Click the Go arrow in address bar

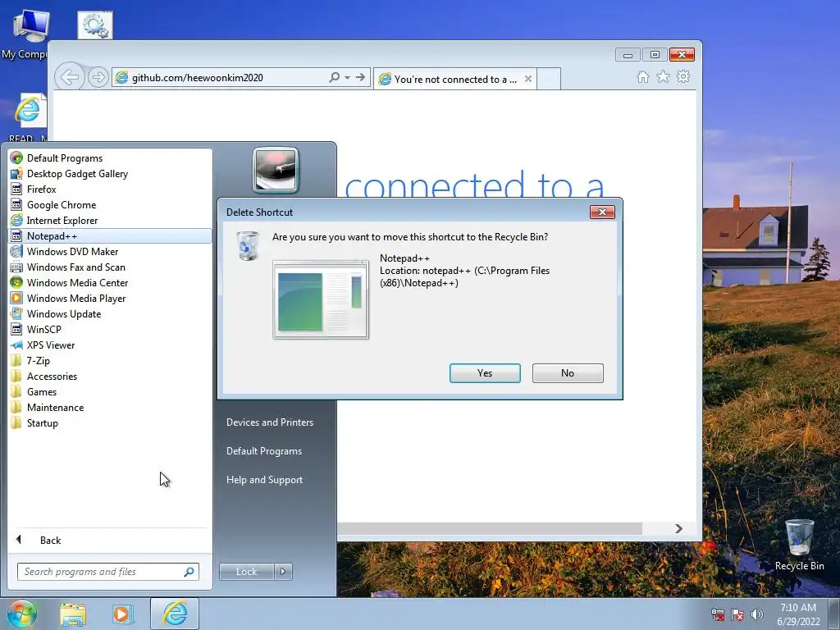[x=361, y=77]
